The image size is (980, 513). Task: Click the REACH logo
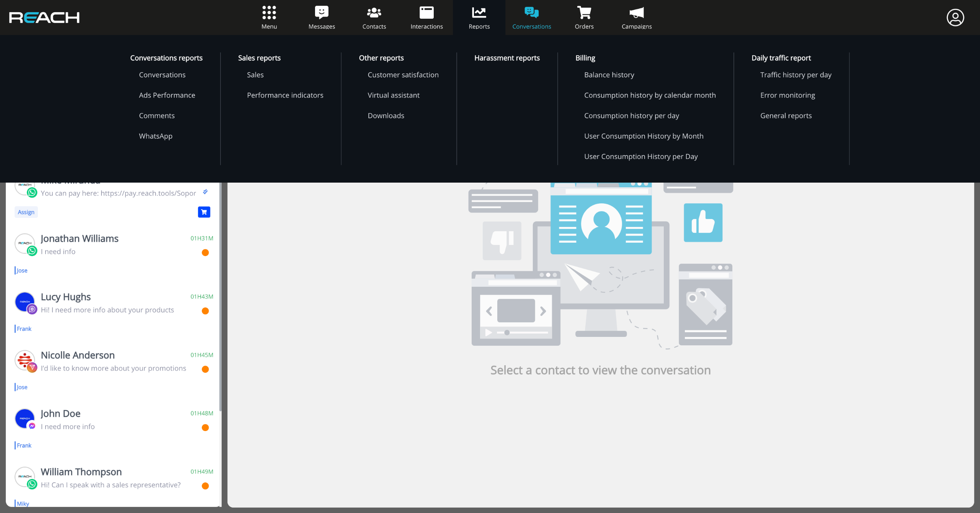coord(44,18)
